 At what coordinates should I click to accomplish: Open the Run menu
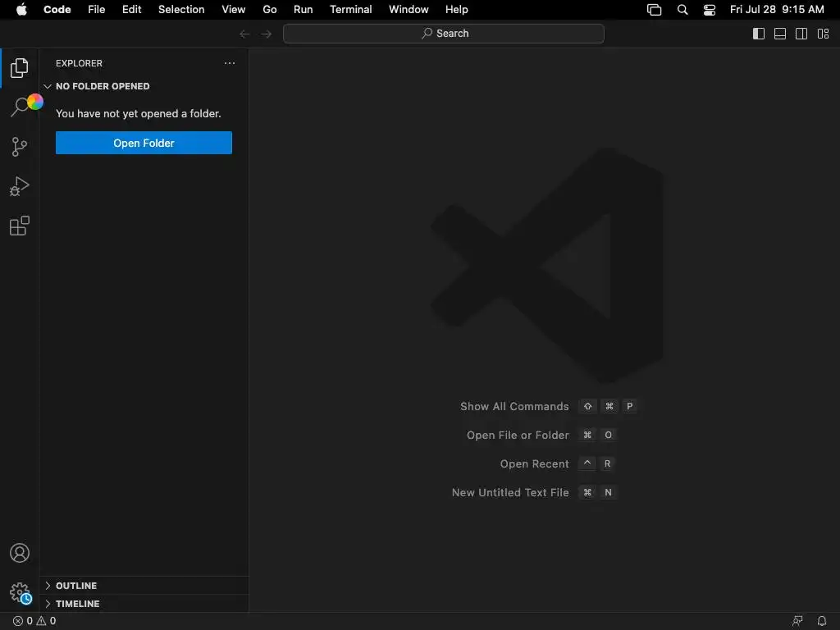[304, 10]
